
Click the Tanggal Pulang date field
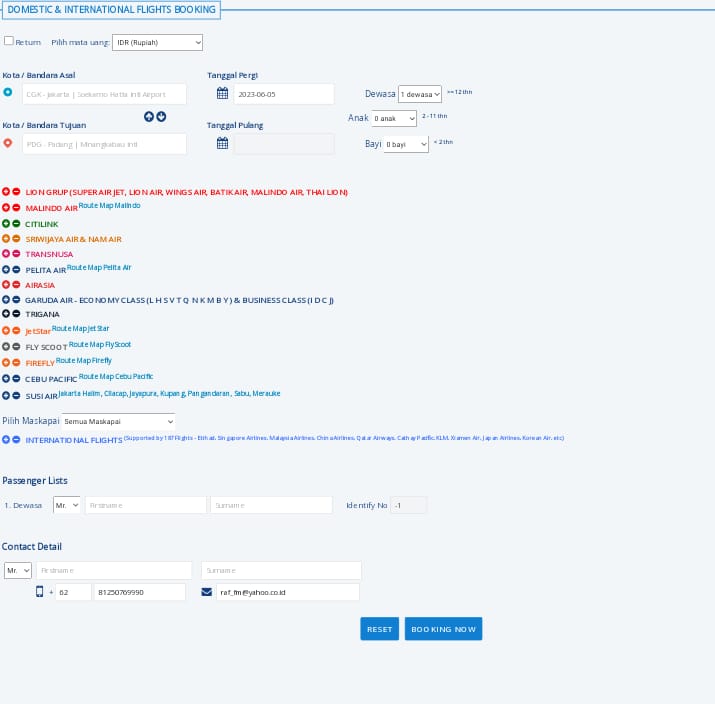coord(284,144)
